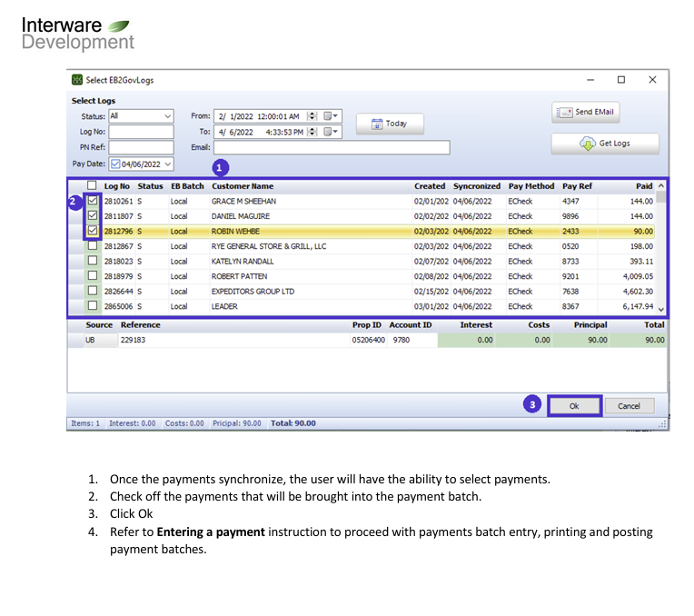Sort by Customer Name column header

243,186
